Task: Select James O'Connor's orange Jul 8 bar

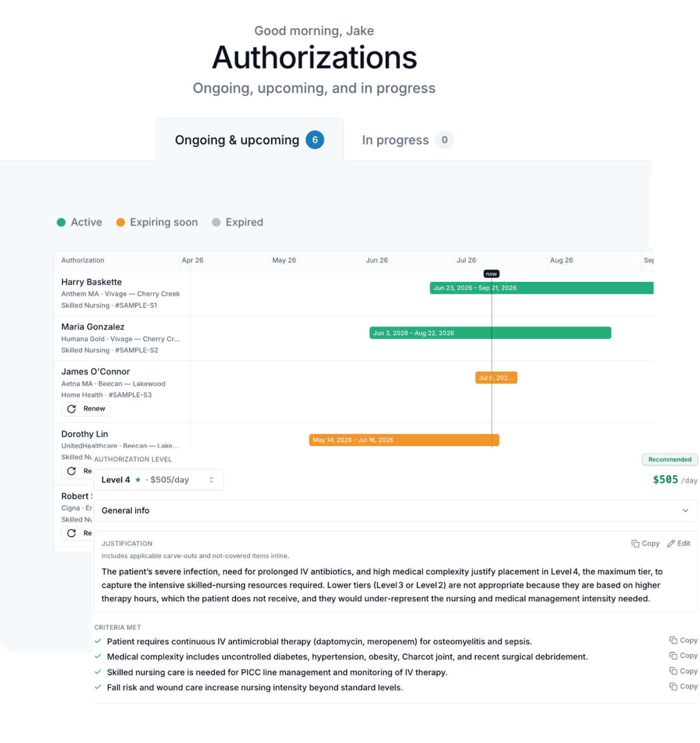Action: tap(496, 378)
